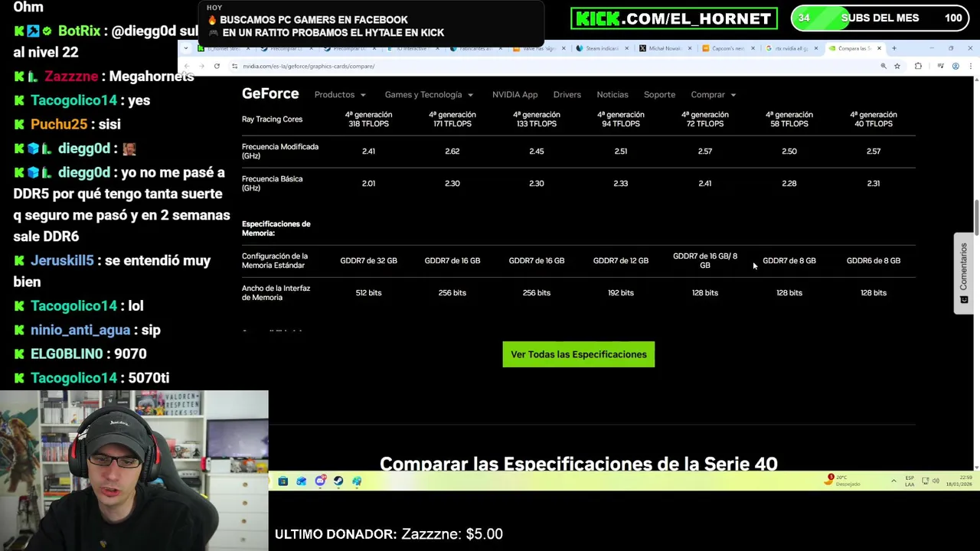
Task: Open the new tab plus button
Action: click(893, 48)
